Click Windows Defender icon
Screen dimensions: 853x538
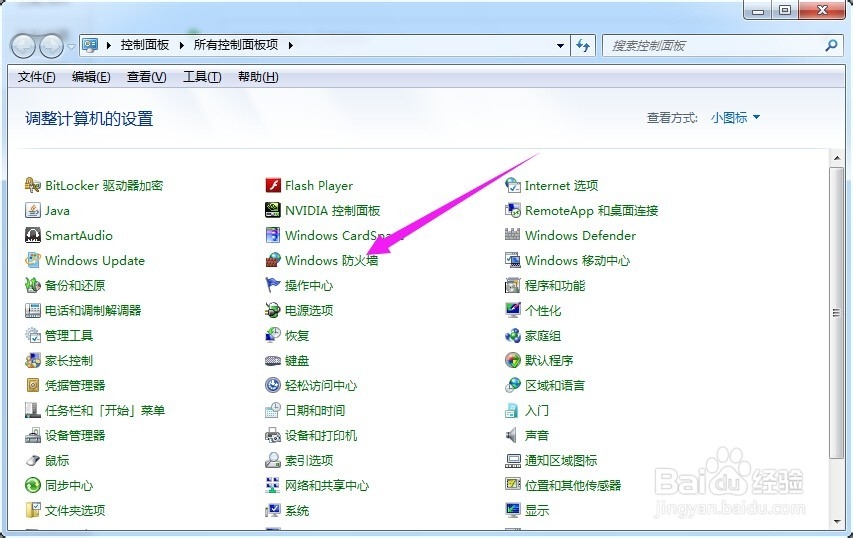512,236
